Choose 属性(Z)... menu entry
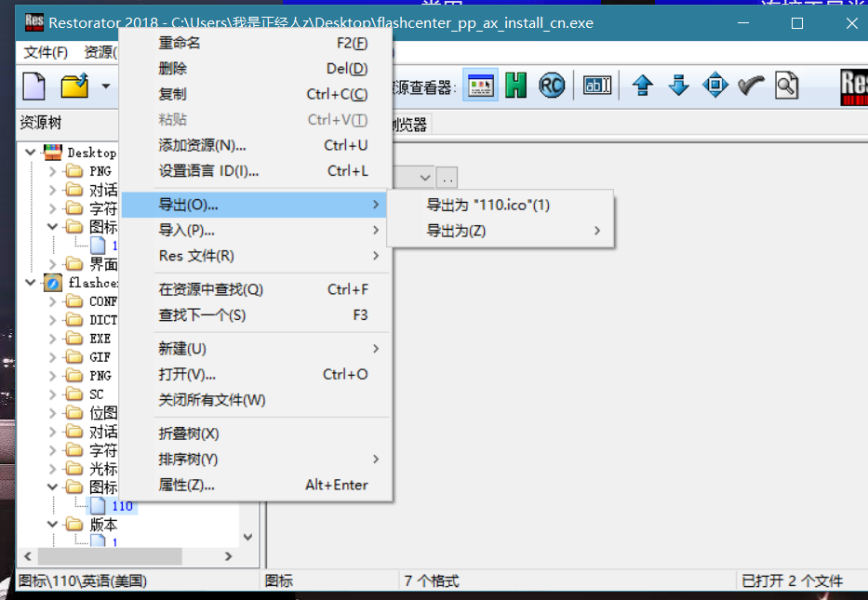Screen dimensions: 868x600 pyautogui.click(x=256, y=486)
